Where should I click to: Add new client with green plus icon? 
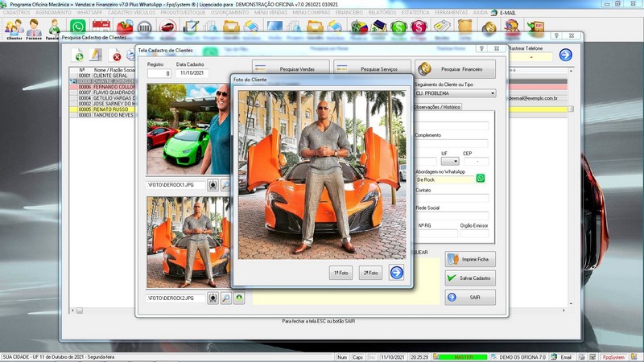(77, 55)
